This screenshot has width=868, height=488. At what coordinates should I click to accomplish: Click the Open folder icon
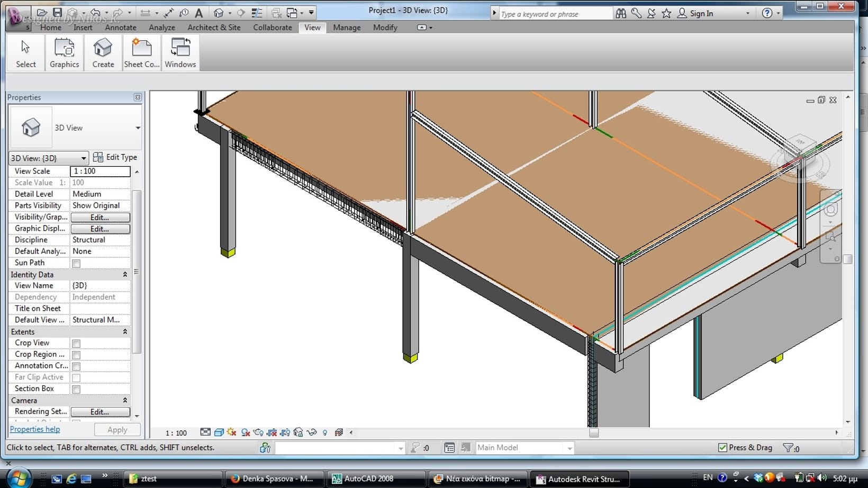pyautogui.click(x=42, y=13)
